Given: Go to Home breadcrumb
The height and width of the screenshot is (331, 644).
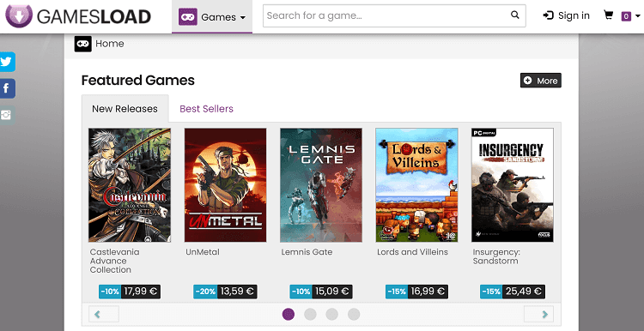Looking at the screenshot, I should coord(110,44).
